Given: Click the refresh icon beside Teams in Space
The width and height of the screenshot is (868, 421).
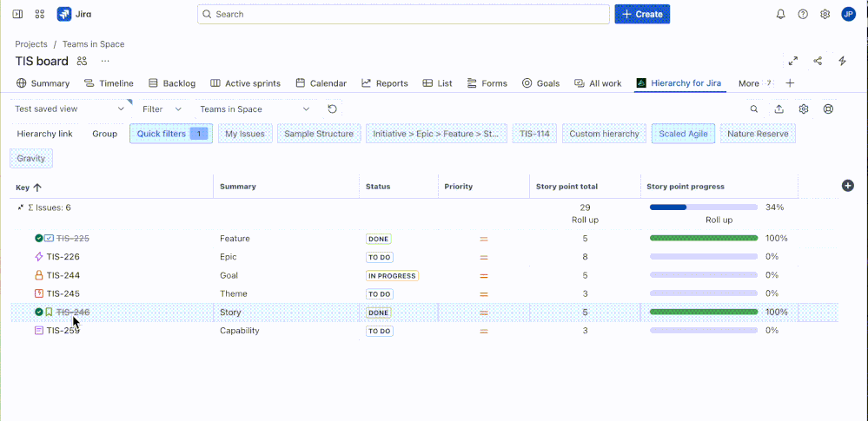Looking at the screenshot, I should 332,109.
